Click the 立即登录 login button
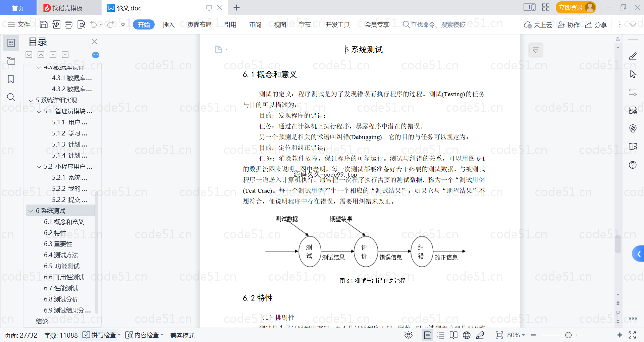Image resolution: width=644 pixels, height=342 pixels. pyautogui.click(x=576, y=7)
